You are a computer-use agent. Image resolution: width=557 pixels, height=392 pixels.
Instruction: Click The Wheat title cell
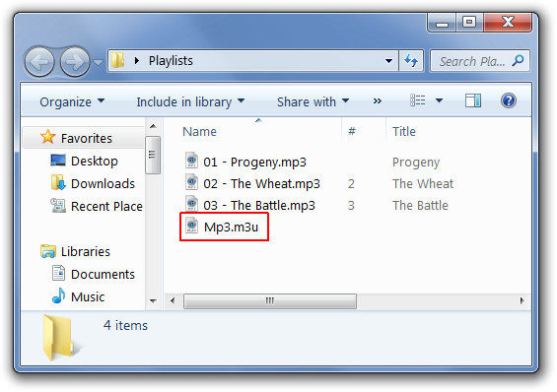423,184
